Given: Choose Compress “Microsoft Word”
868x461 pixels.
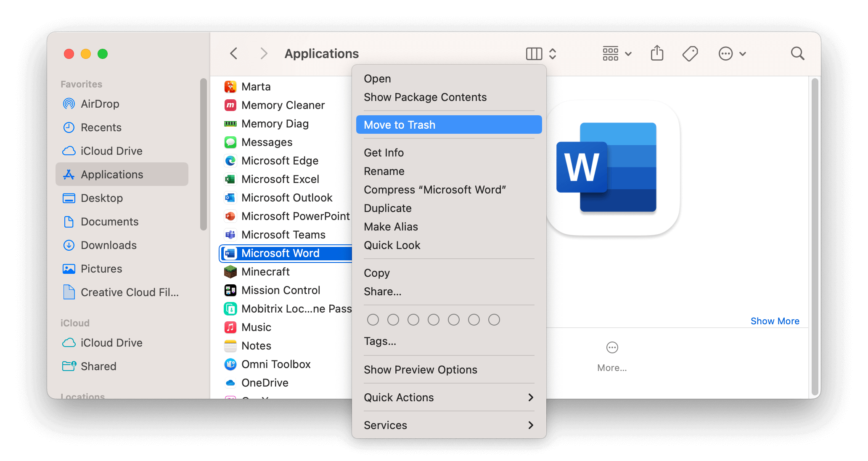Looking at the screenshot, I should 449,190.
